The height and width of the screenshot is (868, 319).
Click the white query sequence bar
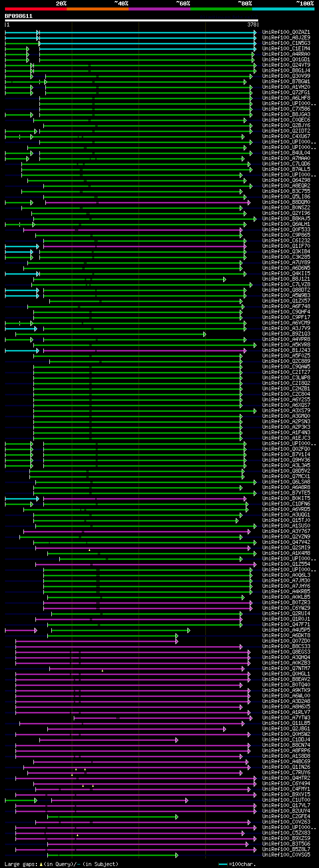(x=132, y=20)
